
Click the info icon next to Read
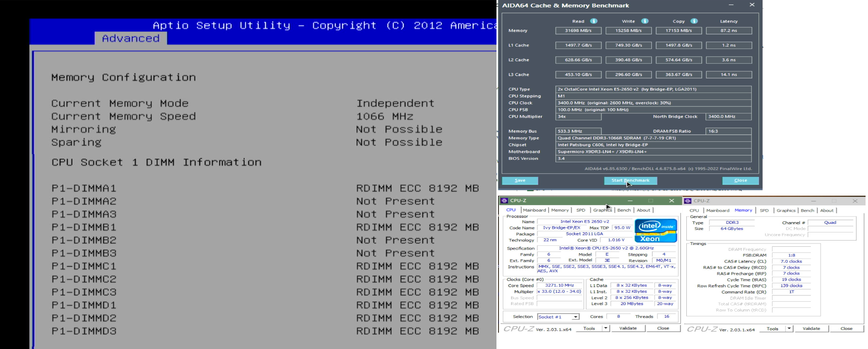coord(594,21)
